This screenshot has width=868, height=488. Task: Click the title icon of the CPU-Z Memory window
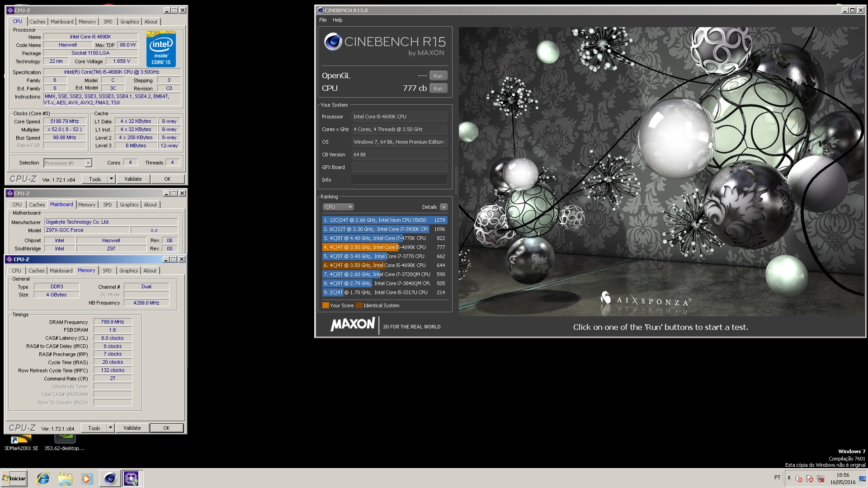pyautogui.click(x=9, y=259)
